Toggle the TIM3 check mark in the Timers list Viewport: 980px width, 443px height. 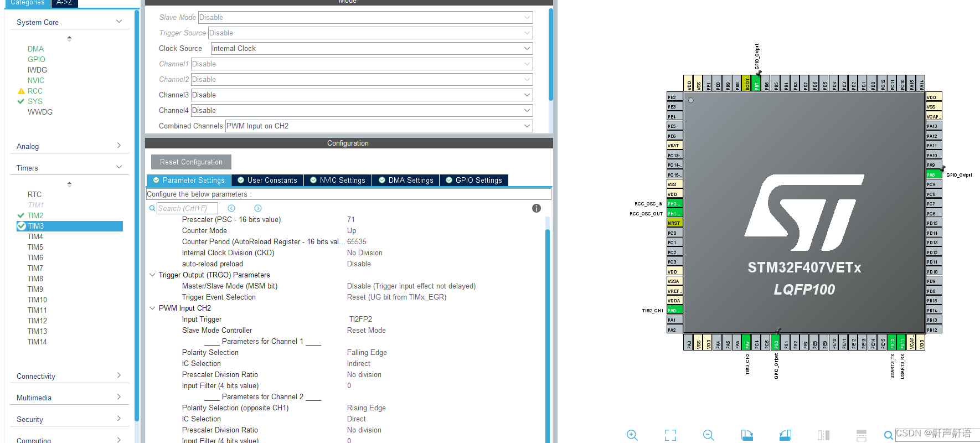[x=22, y=226]
